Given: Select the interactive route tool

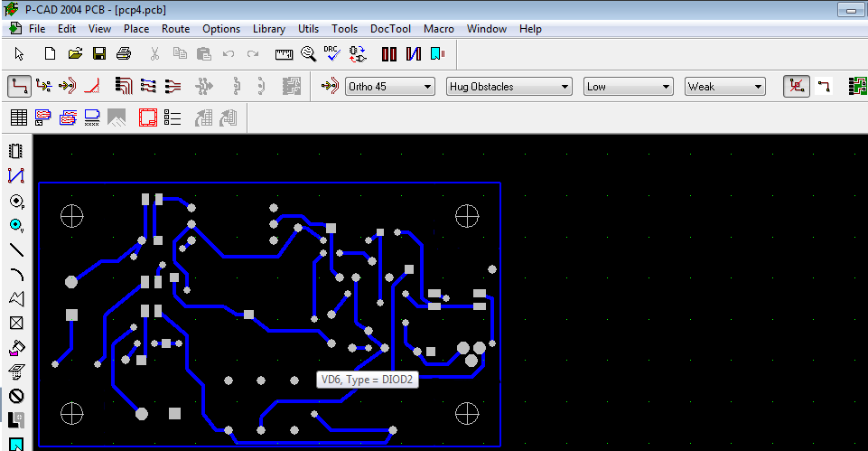Looking at the screenshot, I should point(43,87).
